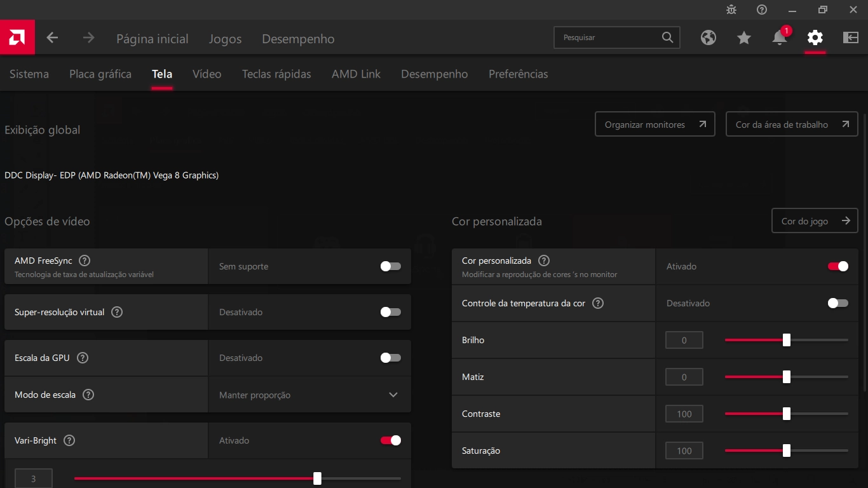Click the Matiz value field

pyautogui.click(x=684, y=377)
